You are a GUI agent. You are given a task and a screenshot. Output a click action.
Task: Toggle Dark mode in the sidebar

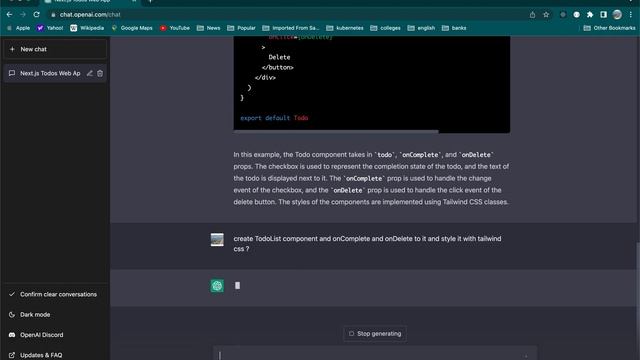pyautogui.click(x=55, y=315)
